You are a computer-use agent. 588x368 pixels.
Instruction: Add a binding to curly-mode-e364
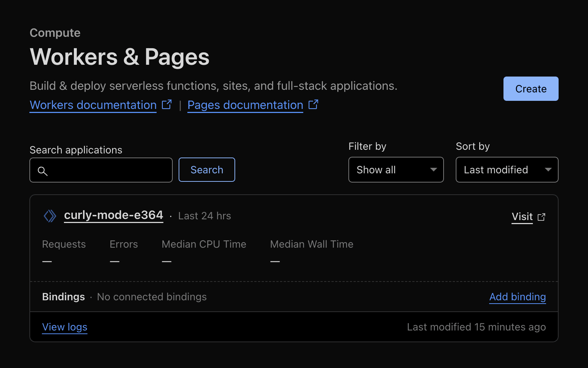517,297
